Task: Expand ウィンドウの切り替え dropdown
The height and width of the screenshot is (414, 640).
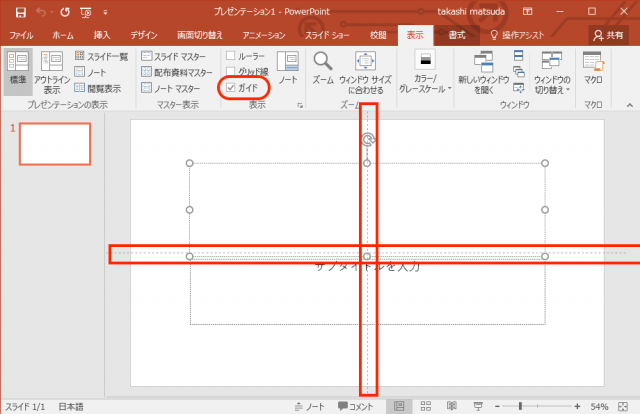Action: tap(552, 72)
